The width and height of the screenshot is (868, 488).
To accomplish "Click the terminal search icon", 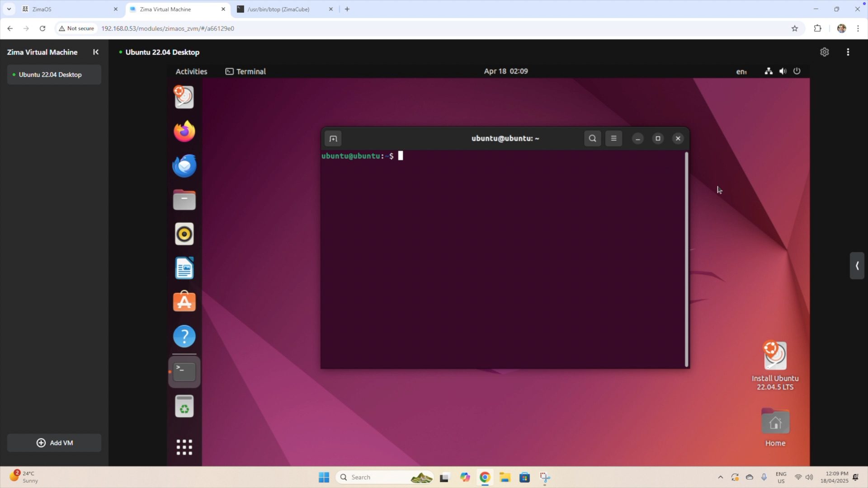I will click(592, 139).
